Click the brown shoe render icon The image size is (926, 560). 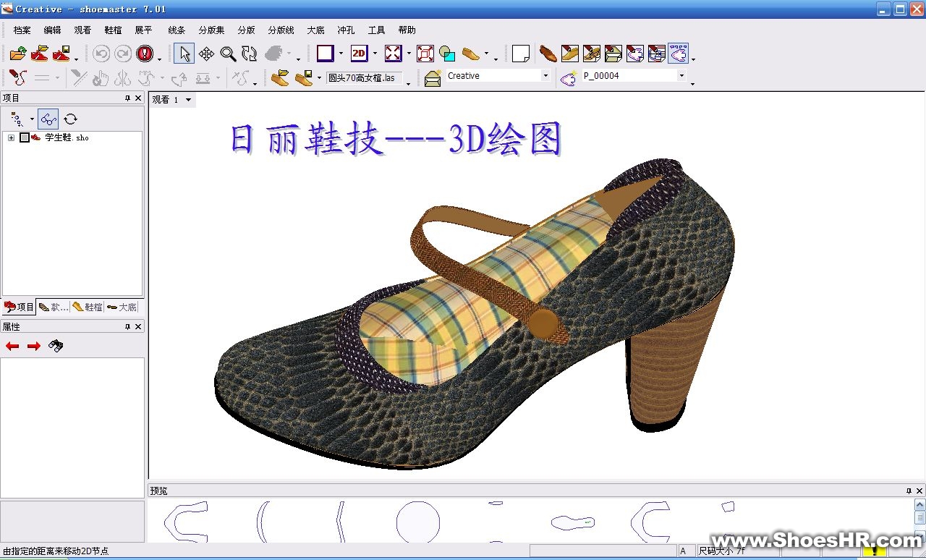(548, 54)
